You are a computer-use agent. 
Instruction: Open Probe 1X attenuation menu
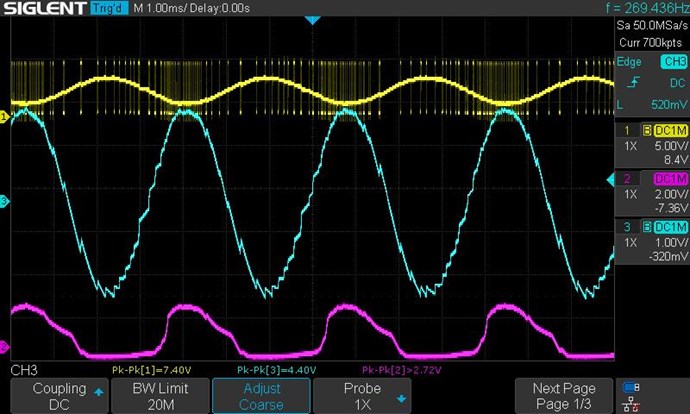coord(362,396)
